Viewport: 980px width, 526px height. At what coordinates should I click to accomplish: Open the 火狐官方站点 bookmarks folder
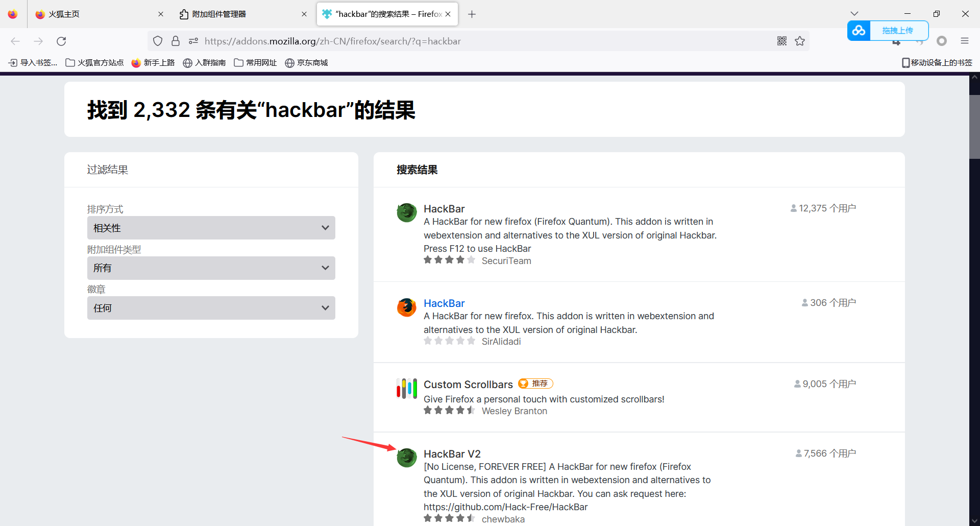coord(95,63)
